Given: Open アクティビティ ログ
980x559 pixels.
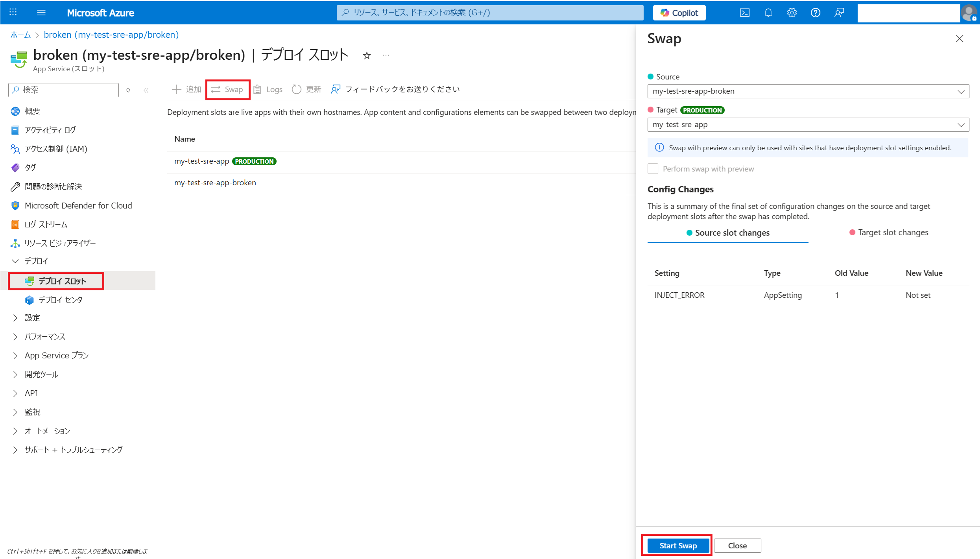Looking at the screenshot, I should click(x=50, y=130).
